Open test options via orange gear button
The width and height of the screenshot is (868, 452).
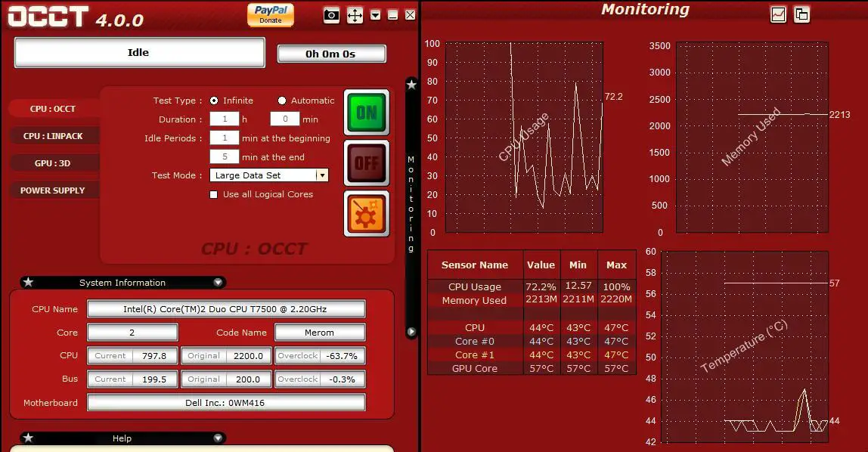click(x=367, y=214)
